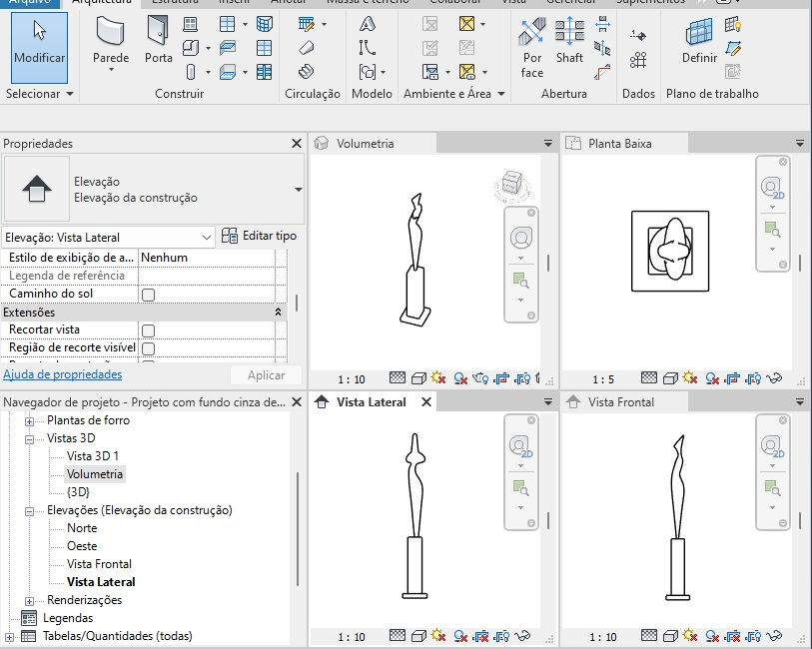Image resolution: width=812 pixels, height=649 pixels.
Task: Click the Mullion tool icon
Action: (264, 72)
